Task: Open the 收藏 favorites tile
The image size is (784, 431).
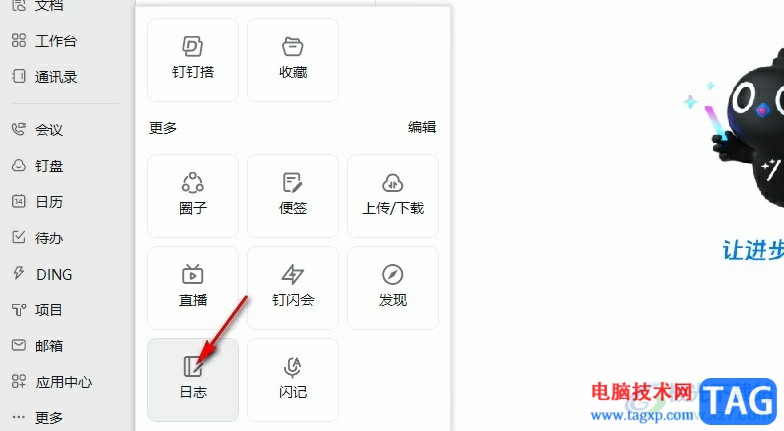Action: (x=293, y=60)
